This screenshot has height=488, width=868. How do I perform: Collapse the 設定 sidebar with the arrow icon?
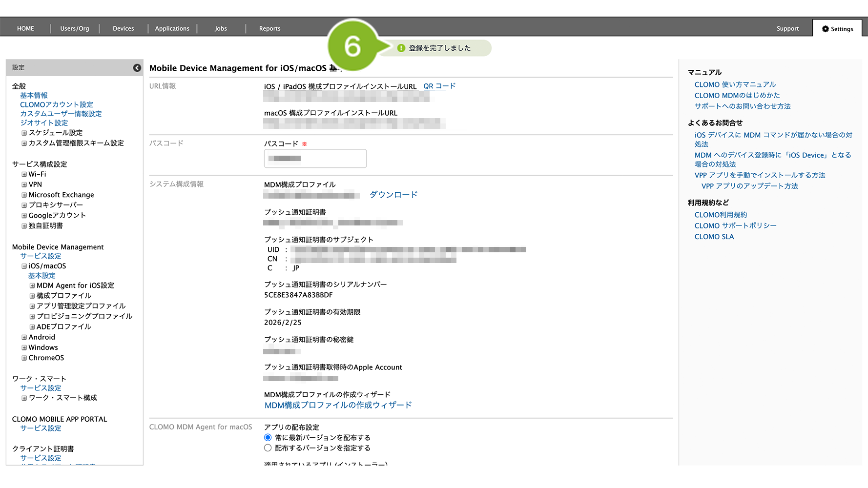(137, 68)
